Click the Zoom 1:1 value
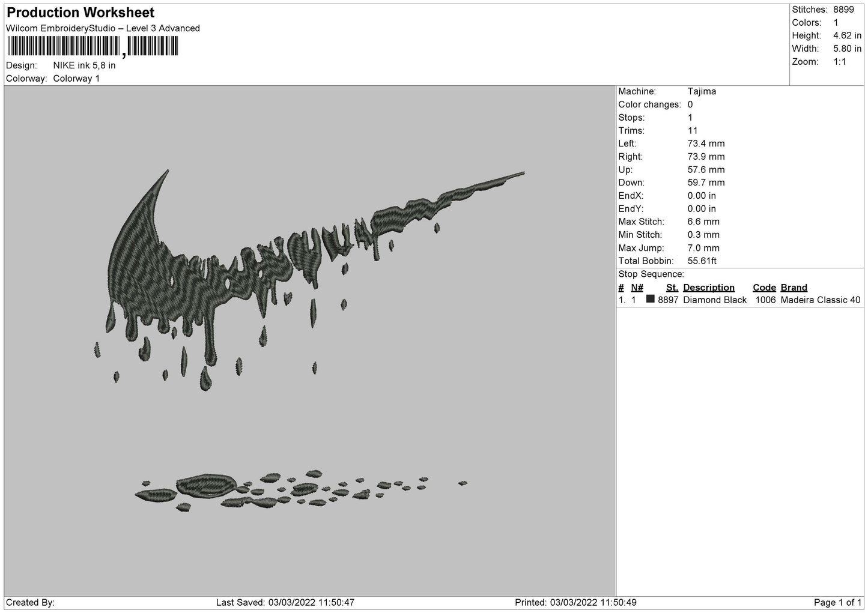 (x=839, y=62)
